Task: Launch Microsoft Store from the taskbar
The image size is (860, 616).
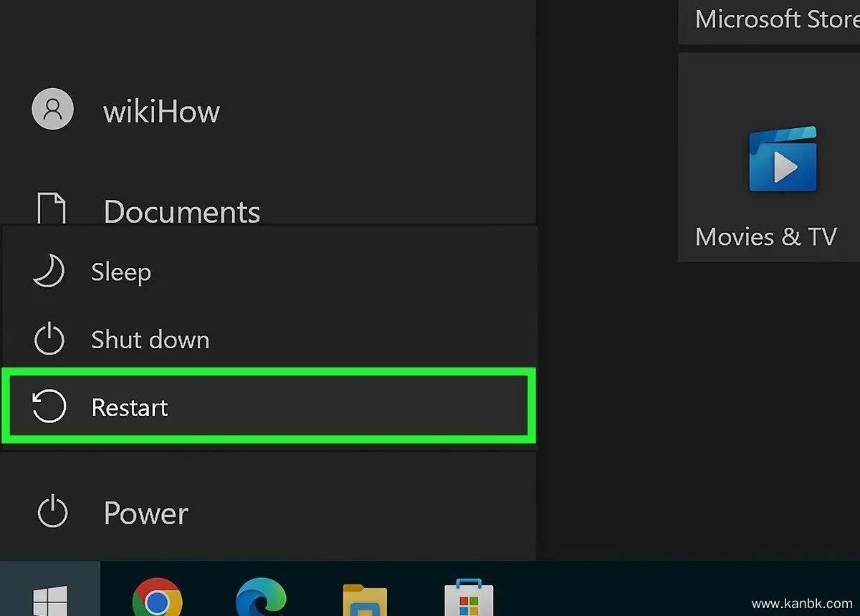Action: pyautogui.click(x=469, y=599)
